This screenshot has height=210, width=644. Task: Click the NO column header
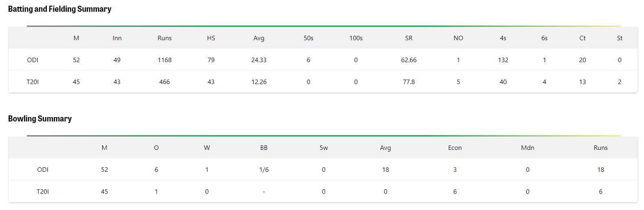(458, 38)
